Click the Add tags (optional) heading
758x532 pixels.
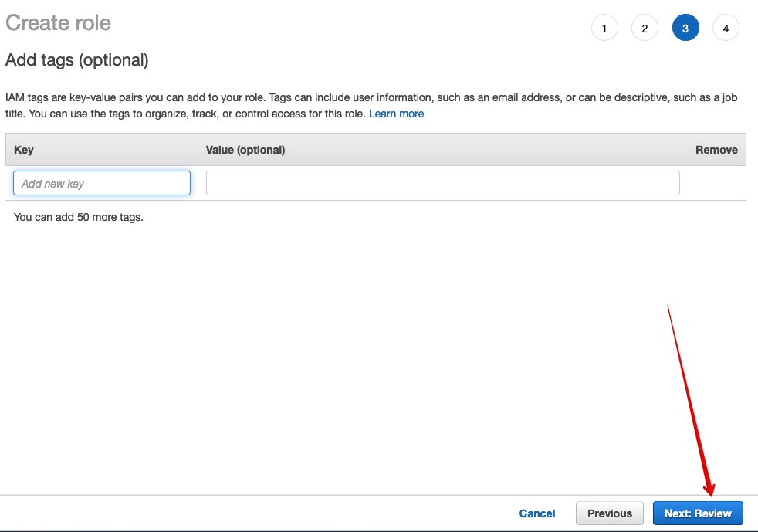pos(77,60)
